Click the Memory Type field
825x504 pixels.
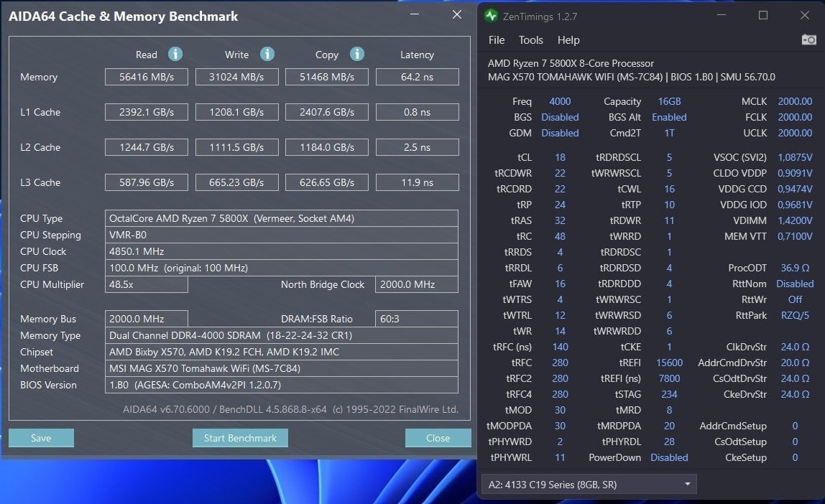pos(281,335)
